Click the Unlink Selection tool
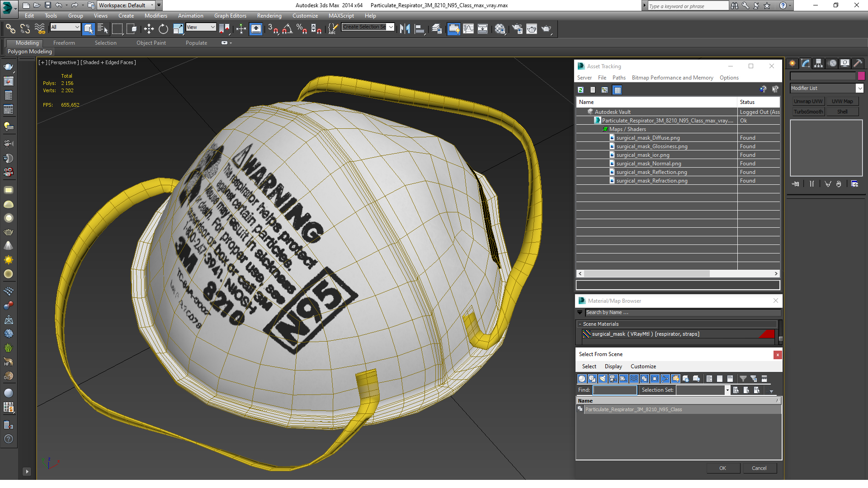The image size is (868, 488). (25, 29)
